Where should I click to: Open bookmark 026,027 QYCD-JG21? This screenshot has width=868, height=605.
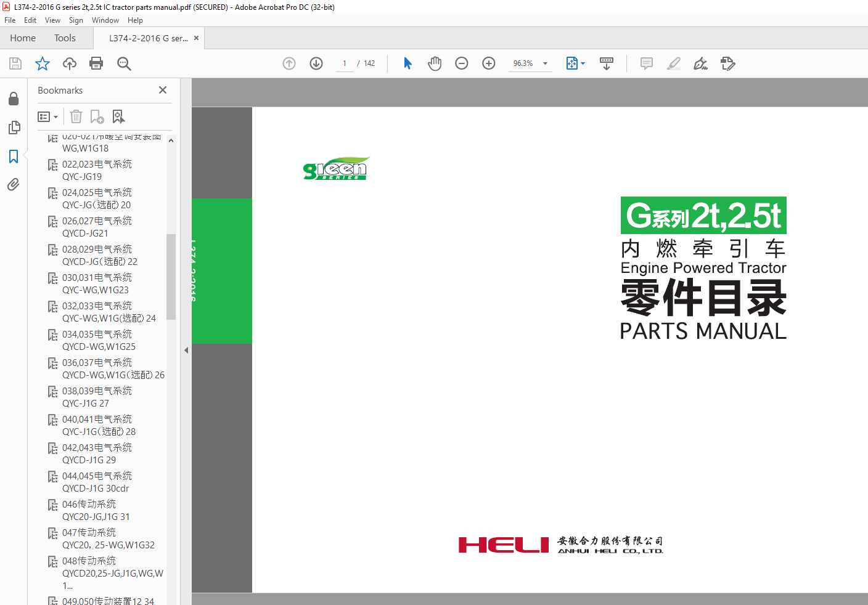coord(97,227)
